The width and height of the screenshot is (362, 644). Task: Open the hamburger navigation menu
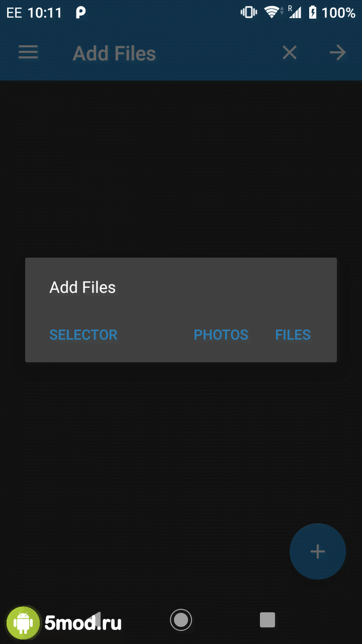click(x=28, y=52)
